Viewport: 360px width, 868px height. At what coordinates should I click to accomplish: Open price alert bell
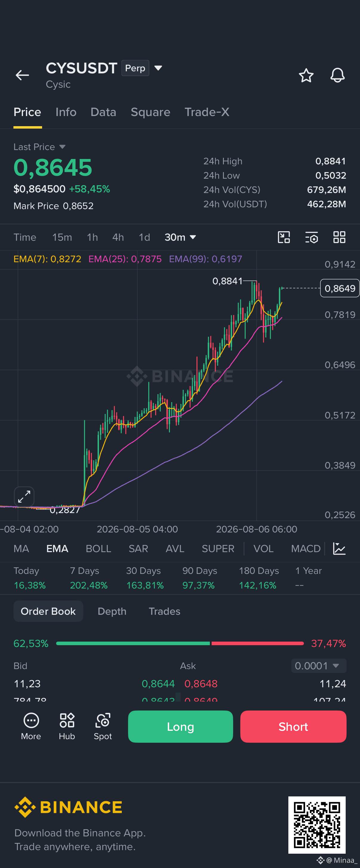pos(337,75)
